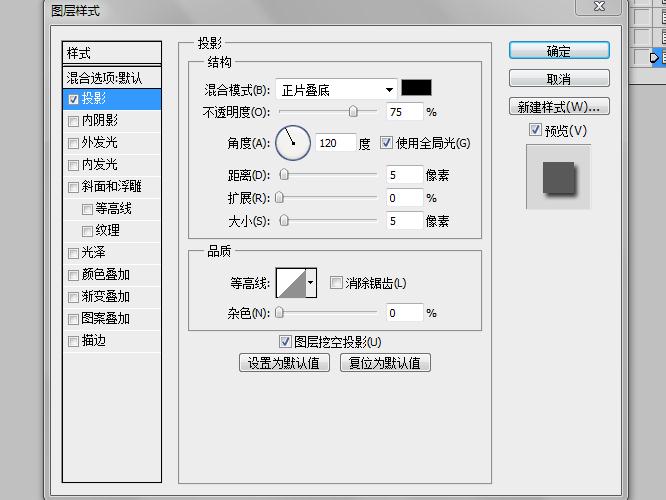Screen dimensions: 666x500
Task: Select 混合选项:默认 in list
Action: tap(112, 78)
